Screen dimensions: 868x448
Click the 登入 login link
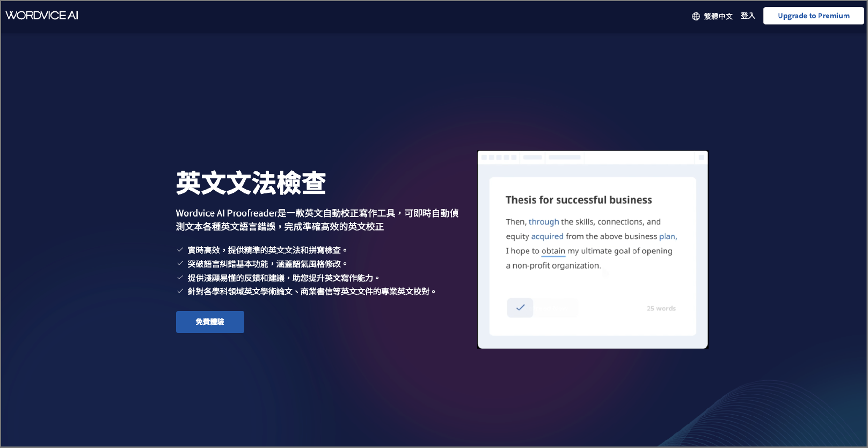point(748,16)
